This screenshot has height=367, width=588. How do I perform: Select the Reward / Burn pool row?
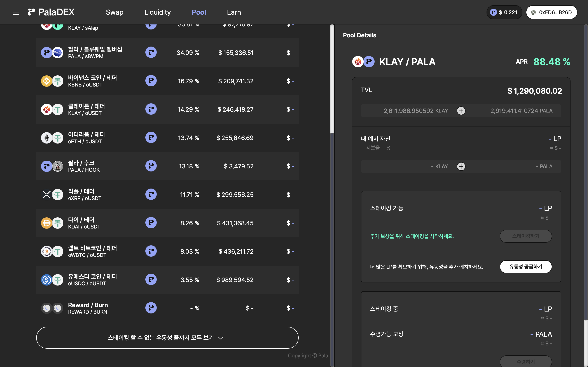coord(167,308)
